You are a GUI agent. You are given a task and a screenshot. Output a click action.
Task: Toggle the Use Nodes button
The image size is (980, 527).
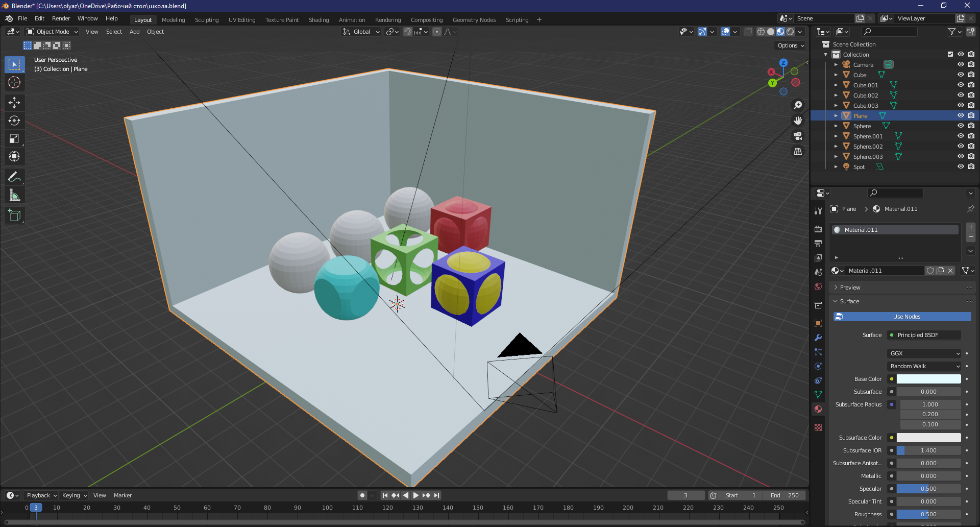point(902,317)
